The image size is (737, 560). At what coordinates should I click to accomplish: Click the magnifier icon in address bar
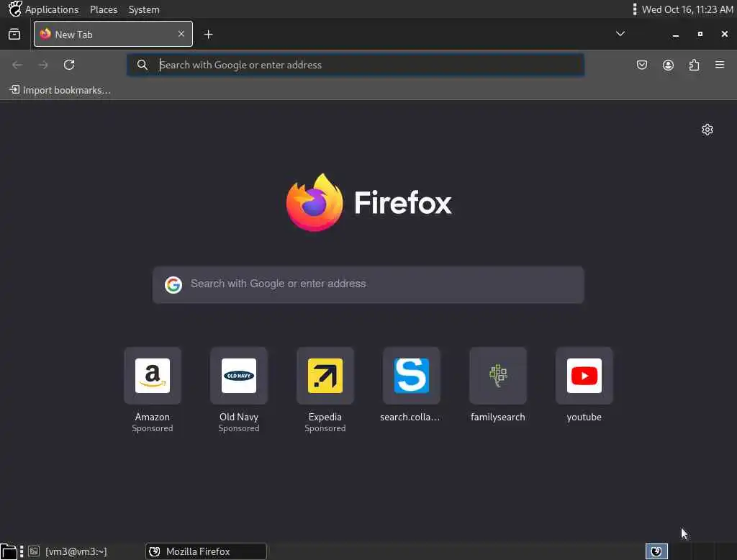click(x=142, y=65)
